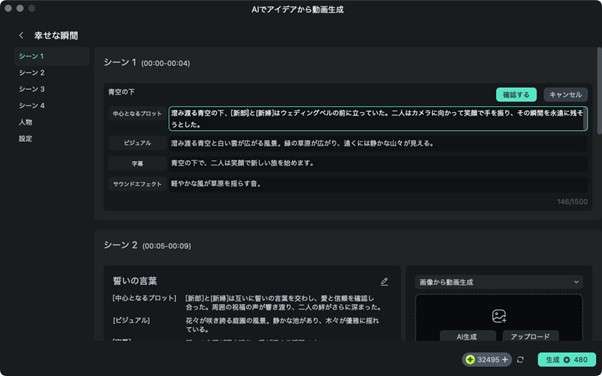The image size is (602, 376).
Task: Click the image placeholder icon in Scene 2
Action: pos(499,316)
